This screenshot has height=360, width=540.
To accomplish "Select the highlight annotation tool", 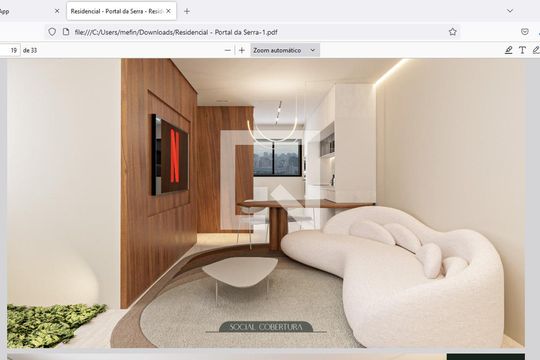I will click(509, 50).
